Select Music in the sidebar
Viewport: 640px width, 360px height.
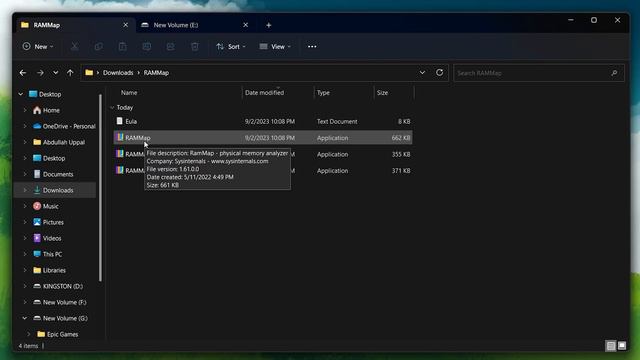(51, 206)
